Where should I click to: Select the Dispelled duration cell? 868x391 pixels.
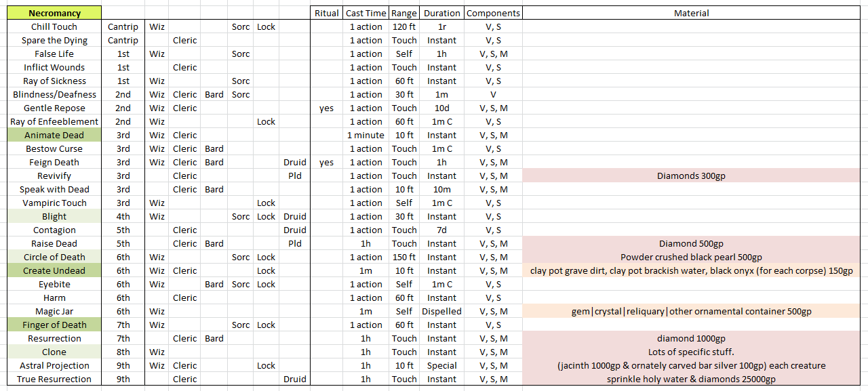pos(441,311)
